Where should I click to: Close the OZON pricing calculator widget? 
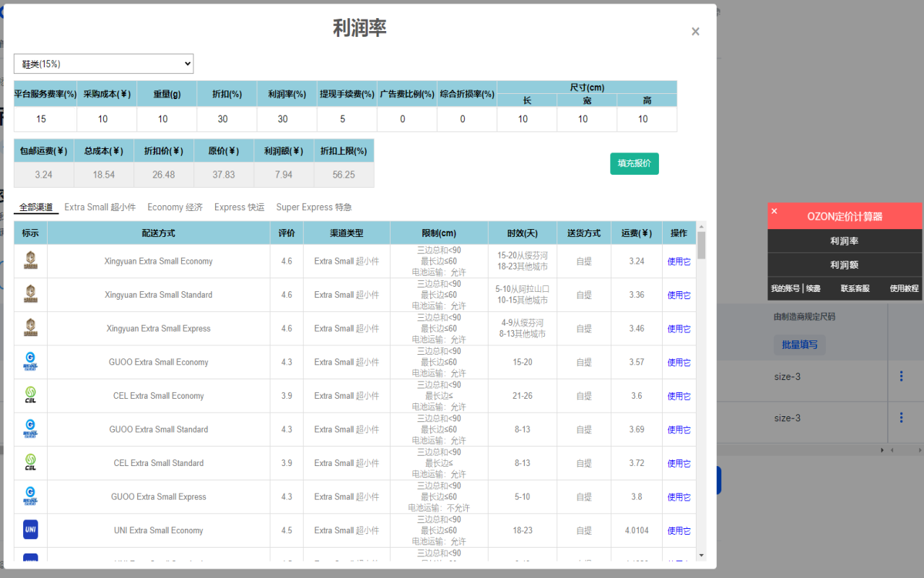point(775,211)
